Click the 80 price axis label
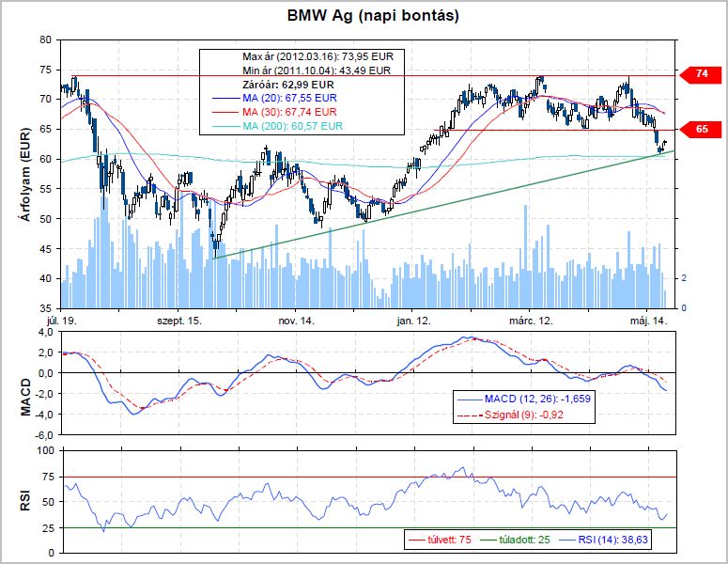This screenshot has height=564, width=728. click(45, 39)
